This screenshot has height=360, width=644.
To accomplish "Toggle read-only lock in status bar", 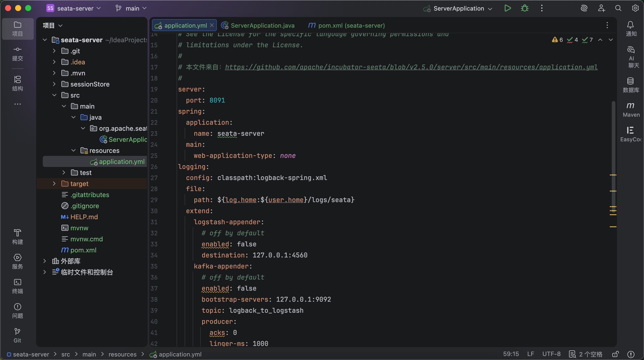I will 615,354.
